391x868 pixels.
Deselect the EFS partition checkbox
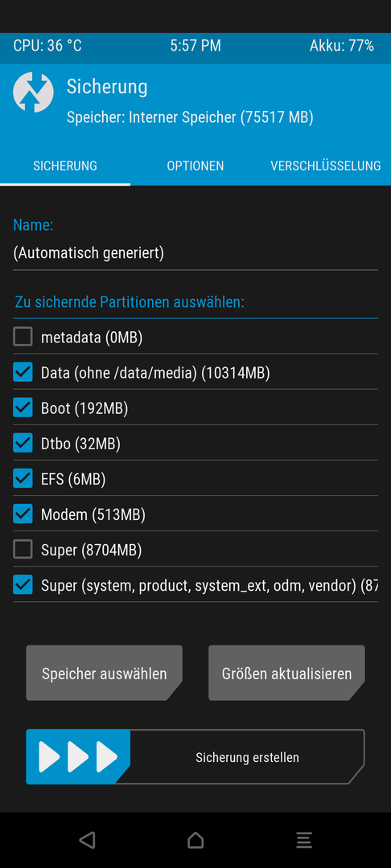click(x=23, y=478)
